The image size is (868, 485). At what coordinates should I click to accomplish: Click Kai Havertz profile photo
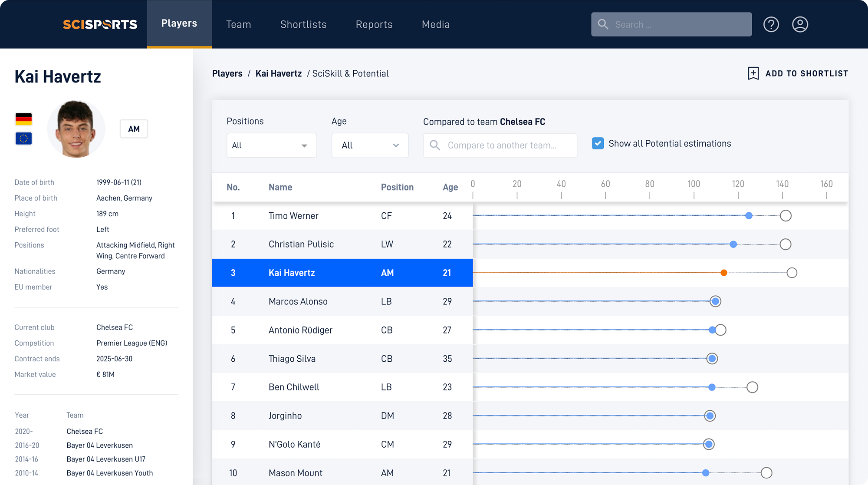pos(76,129)
